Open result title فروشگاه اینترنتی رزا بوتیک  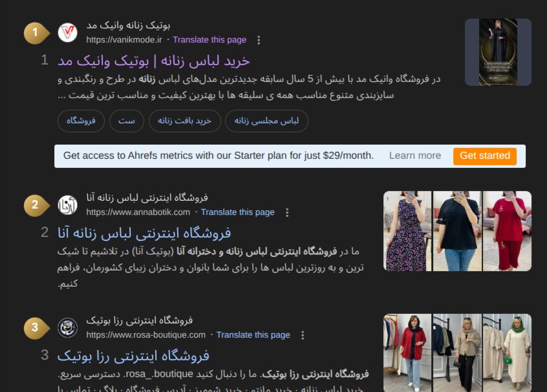133,356
